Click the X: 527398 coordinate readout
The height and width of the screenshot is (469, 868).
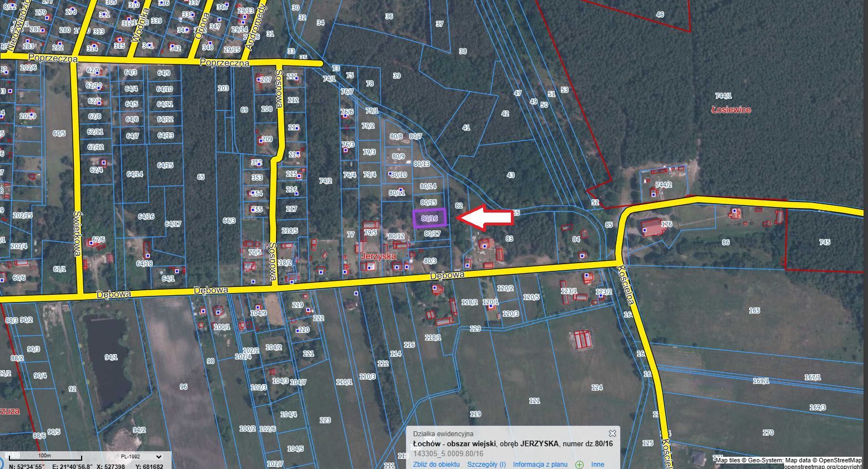[x=110, y=466]
